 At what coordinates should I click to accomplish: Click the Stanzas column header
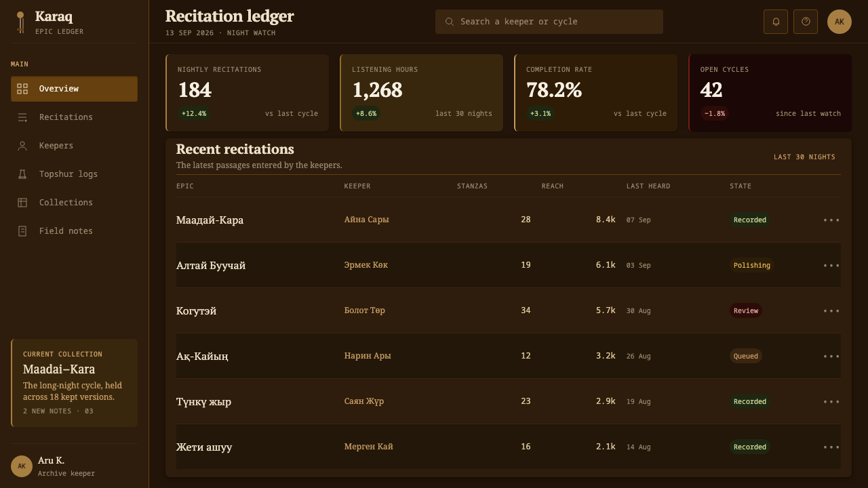(x=472, y=186)
